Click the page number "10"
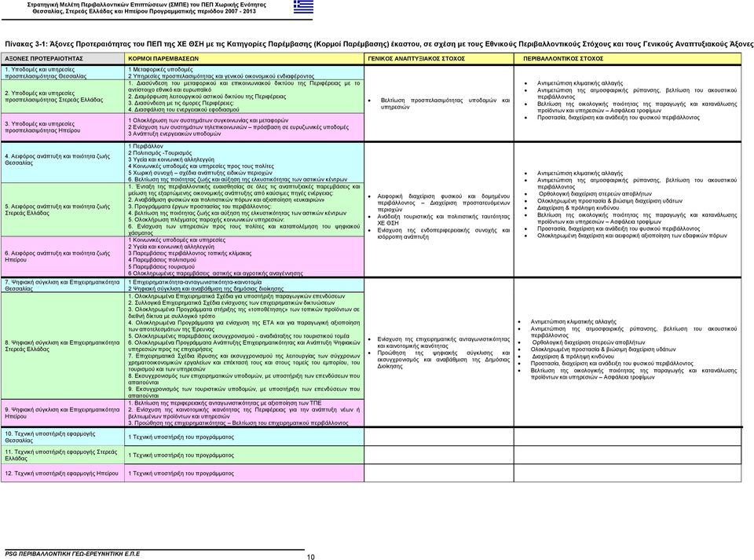The height and width of the screenshot is (560, 754). (311, 557)
